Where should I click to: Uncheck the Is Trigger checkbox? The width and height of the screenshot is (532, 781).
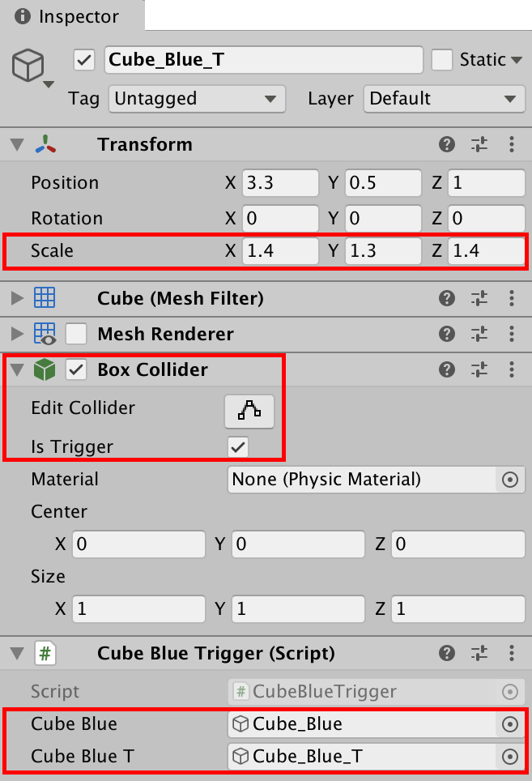[238, 447]
